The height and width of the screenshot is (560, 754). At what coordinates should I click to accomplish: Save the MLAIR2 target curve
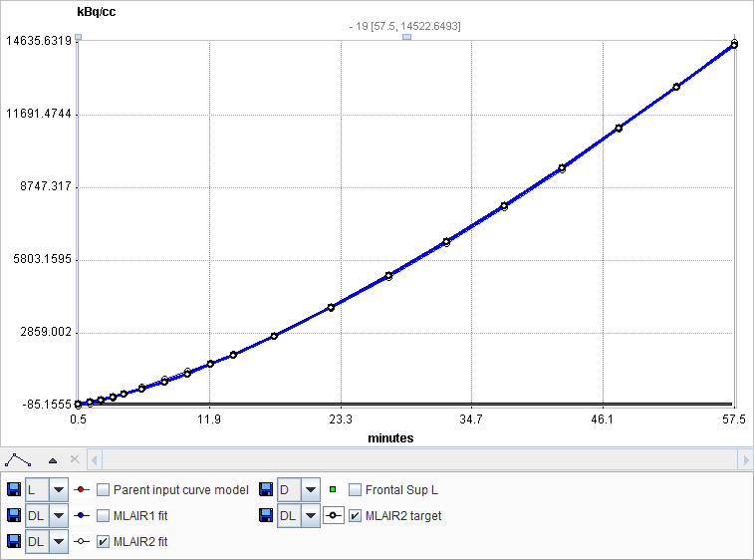(266, 516)
